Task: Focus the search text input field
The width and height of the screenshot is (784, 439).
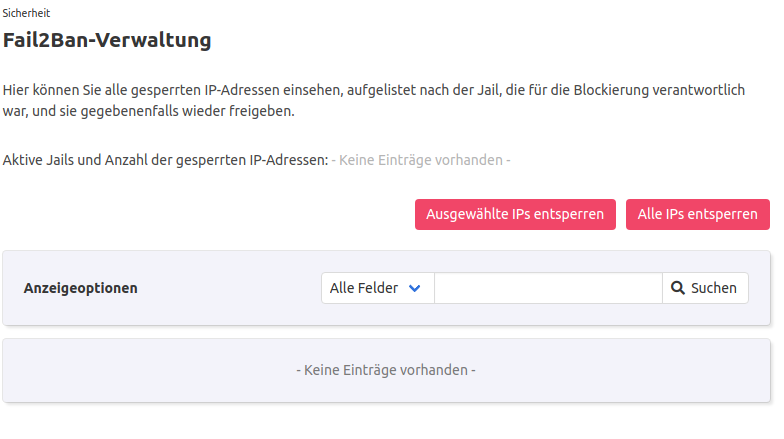Action: [x=548, y=288]
